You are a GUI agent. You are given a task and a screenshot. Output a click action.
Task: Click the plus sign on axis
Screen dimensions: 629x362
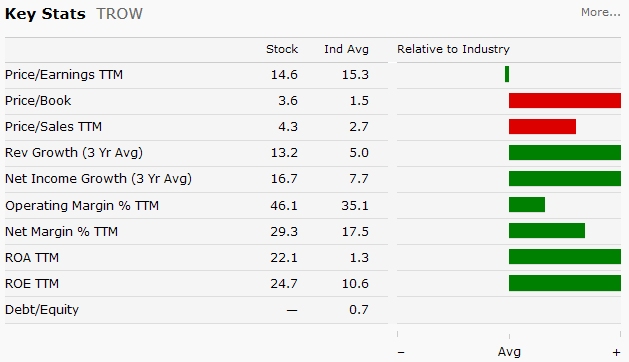pos(616,353)
